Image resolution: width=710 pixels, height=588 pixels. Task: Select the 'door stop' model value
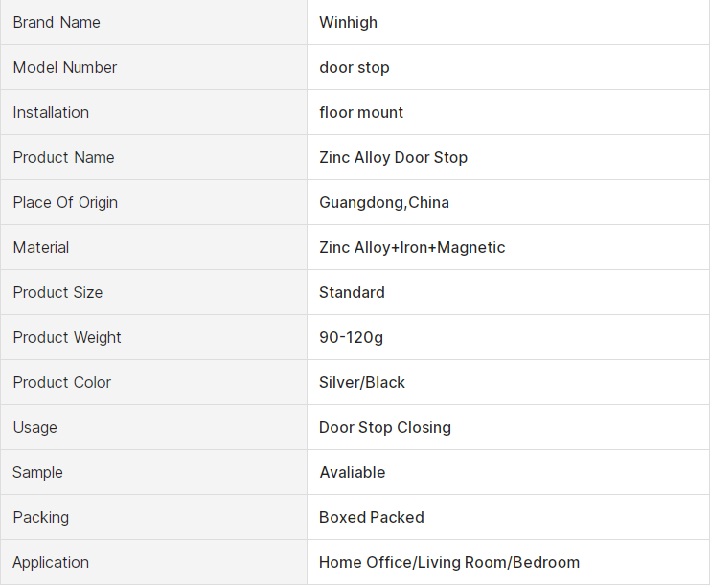pos(355,67)
